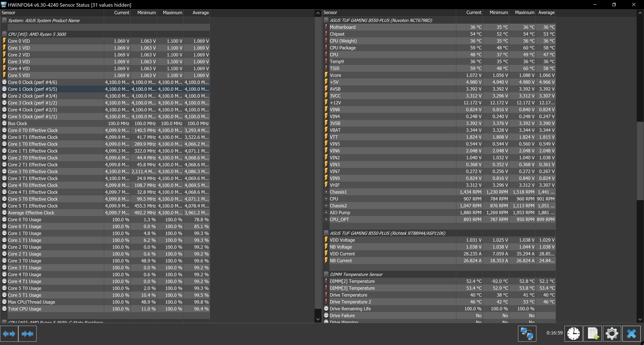Select the Core 0 T0 Usage row
The height and width of the screenshot is (345, 644).
[x=105, y=220]
